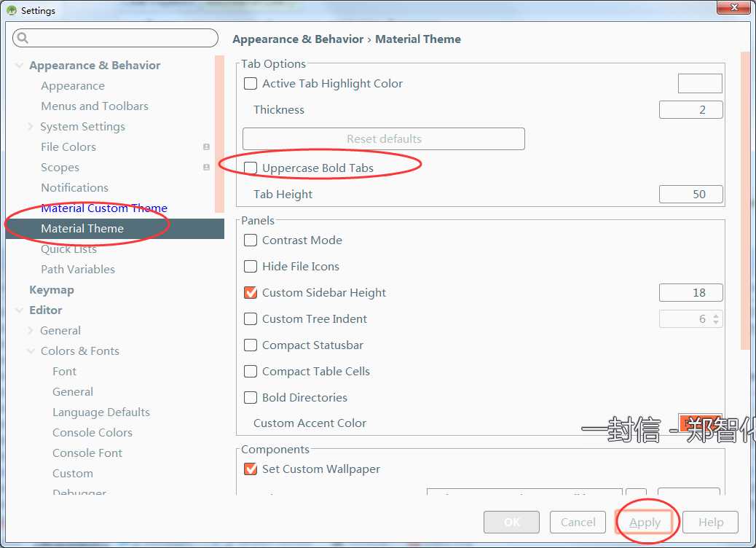The image size is (756, 548).
Task: Click the Apply button
Action: pos(645,522)
